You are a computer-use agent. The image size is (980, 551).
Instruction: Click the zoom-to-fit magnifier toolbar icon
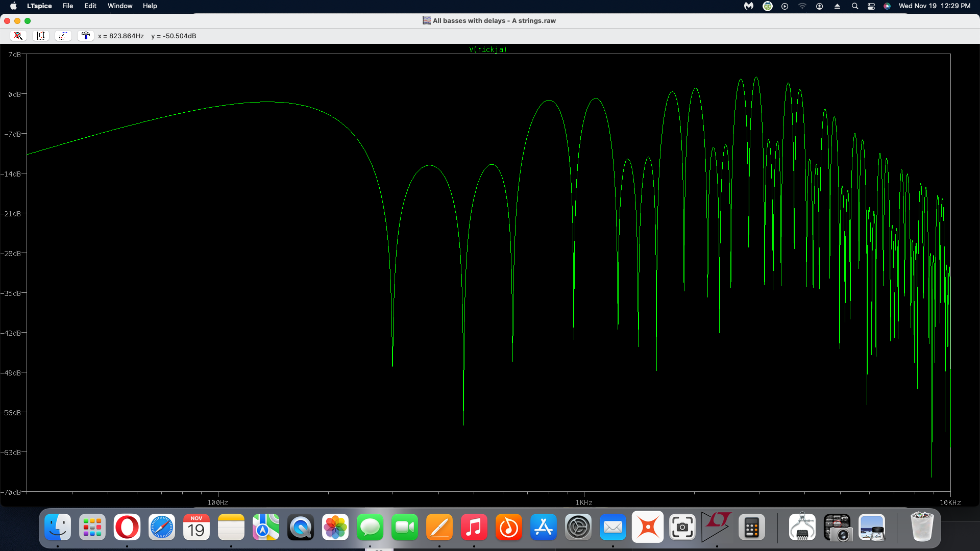coord(18,36)
